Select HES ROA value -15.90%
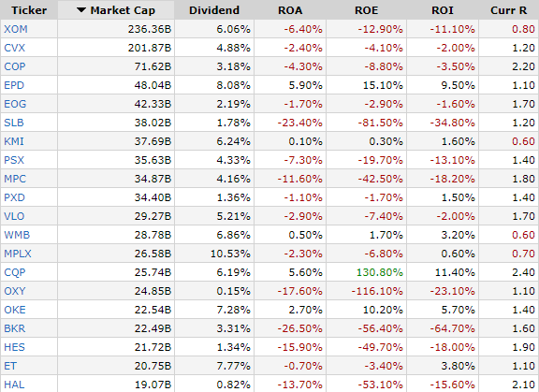Screen dimensions: 539x392 (x=300, y=347)
